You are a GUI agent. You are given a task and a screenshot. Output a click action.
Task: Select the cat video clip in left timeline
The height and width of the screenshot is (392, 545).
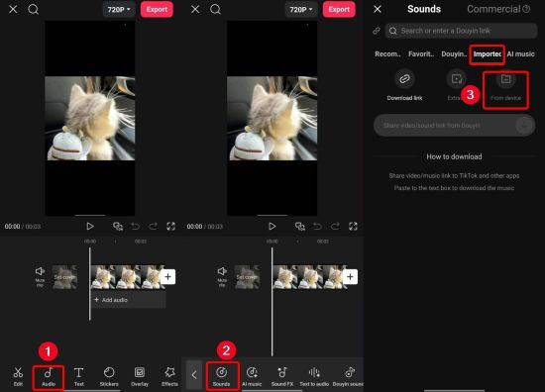point(127,277)
